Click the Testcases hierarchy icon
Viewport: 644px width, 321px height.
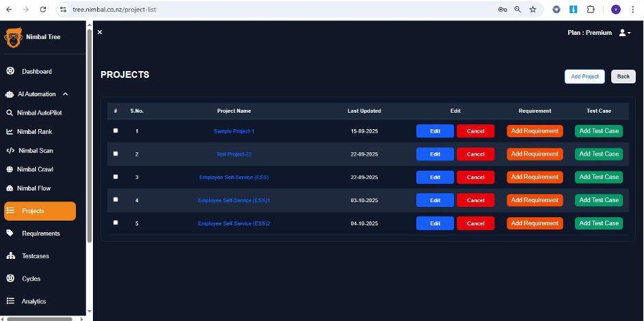pyautogui.click(x=11, y=255)
